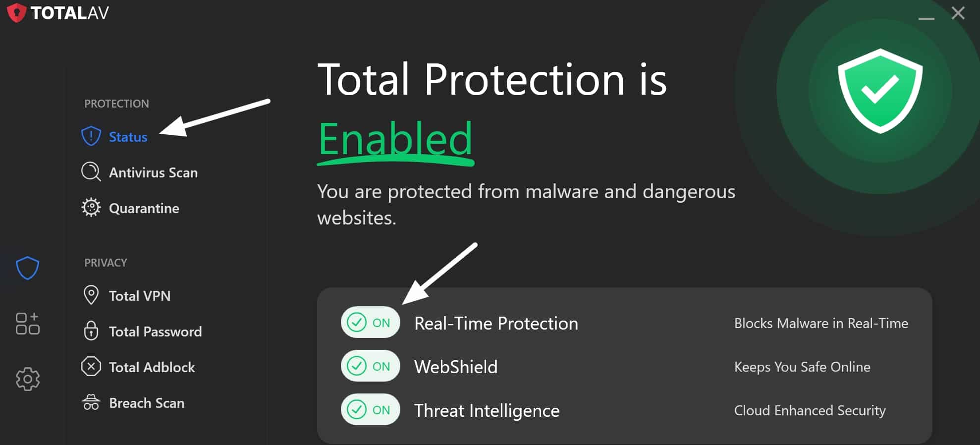This screenshot has width=980, height=445.
Task: Open the protection shield sidebar section
Action: pyautogui.click(x=27, y=268)
